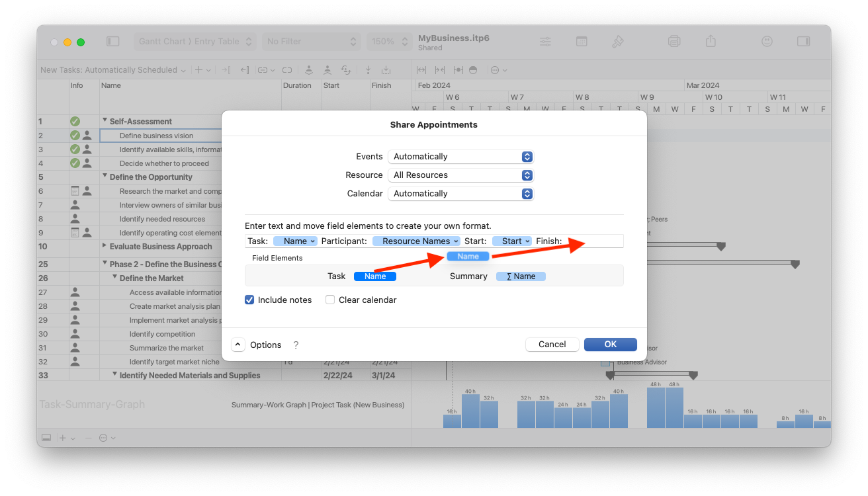Click the notes icon in row 6
Image resolution: width=868 pixels, height=496 pixels.
(75, 191)
